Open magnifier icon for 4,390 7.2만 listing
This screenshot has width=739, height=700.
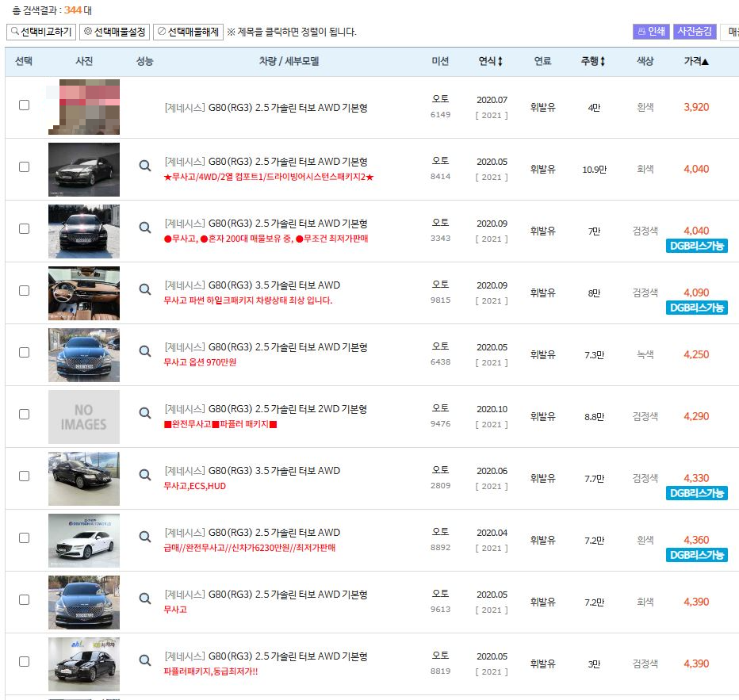tap(144, 599)
